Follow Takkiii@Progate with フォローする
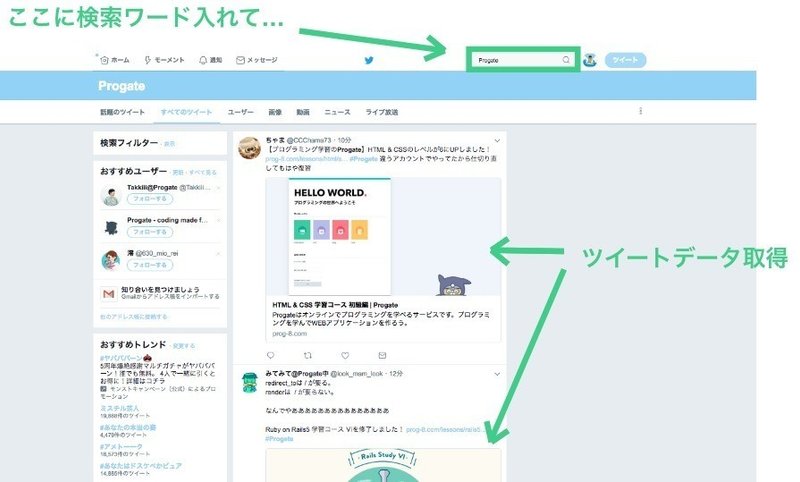800x482 pixels. click(x=150, y=199)
